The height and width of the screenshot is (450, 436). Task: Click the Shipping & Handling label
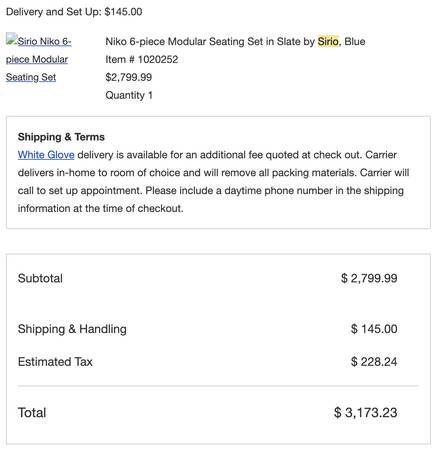[x=72, y=329]
